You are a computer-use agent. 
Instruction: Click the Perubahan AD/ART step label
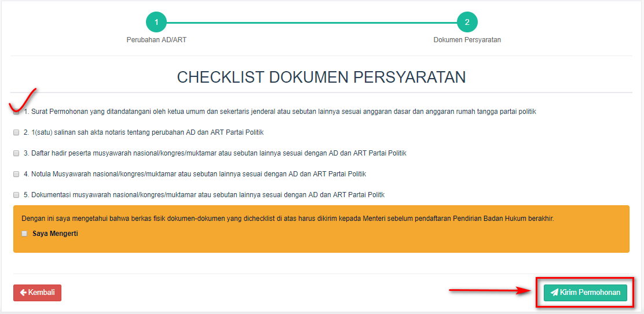[x=156, y=40]
